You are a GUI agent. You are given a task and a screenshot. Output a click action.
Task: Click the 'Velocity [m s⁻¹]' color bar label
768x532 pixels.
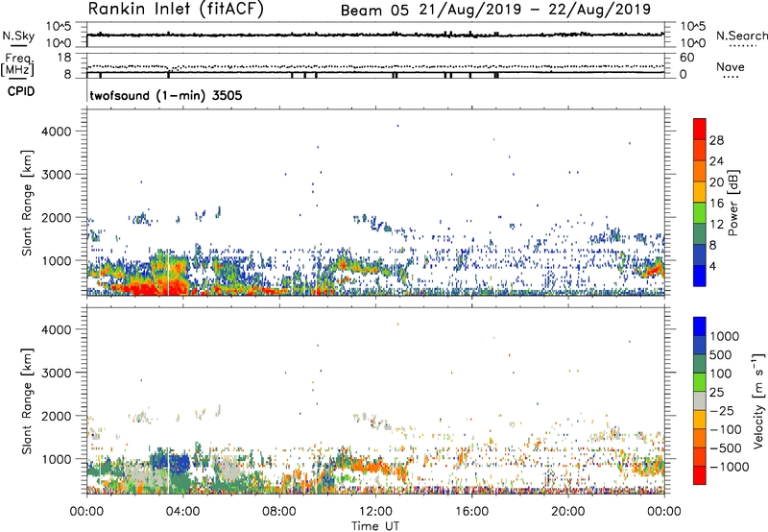[758, 400]
